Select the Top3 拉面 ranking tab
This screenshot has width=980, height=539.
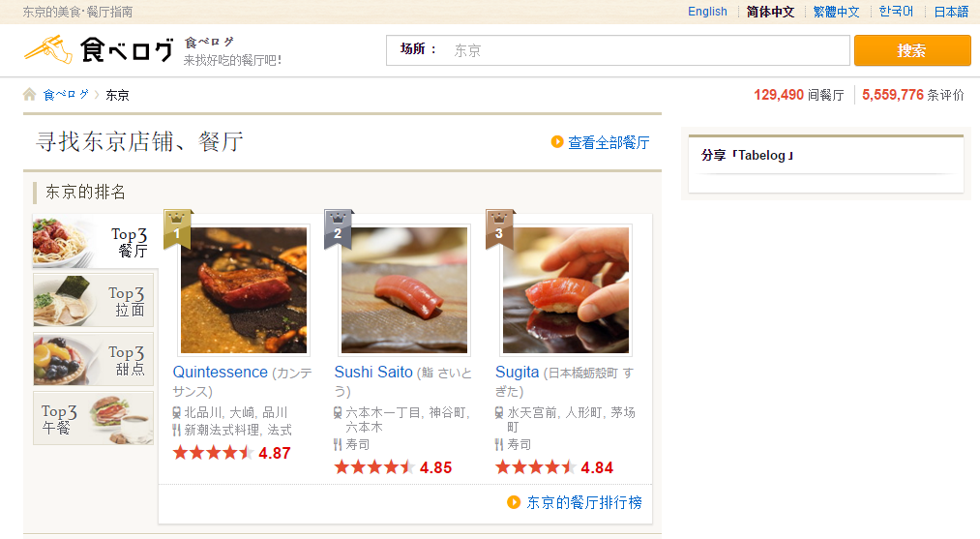(93, 300)
